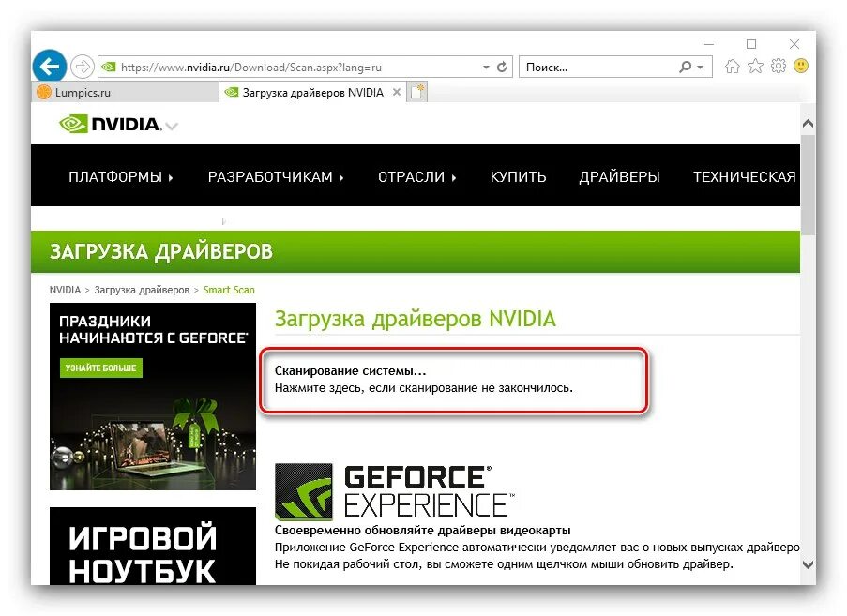847x616 pixels.
Task: Click the NVIDIA logo
Action: 110,124
